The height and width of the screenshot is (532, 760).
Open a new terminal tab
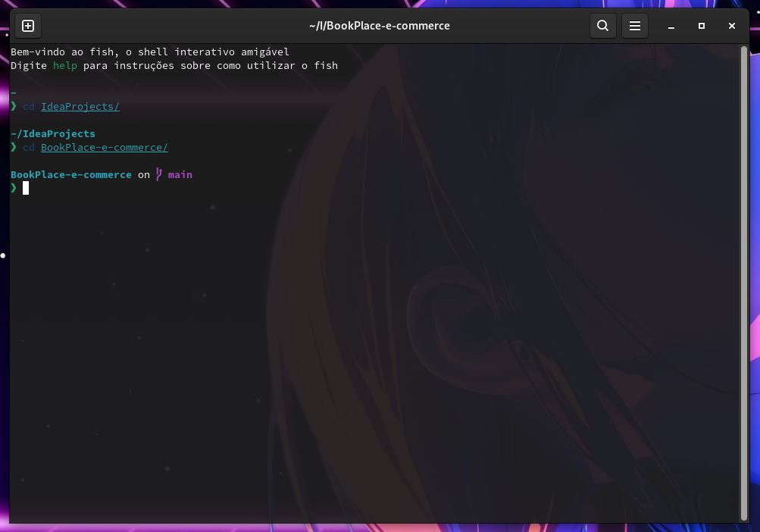[x=28, y=26]
